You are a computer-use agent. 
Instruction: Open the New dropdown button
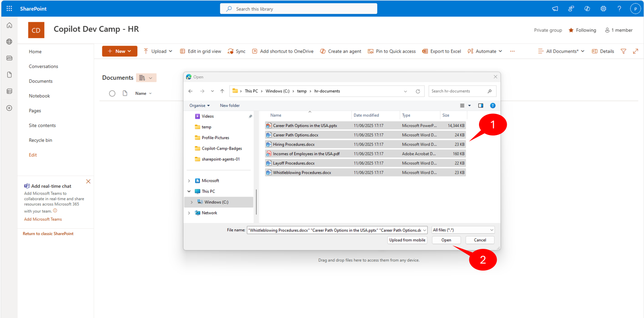tap(120, 51)
